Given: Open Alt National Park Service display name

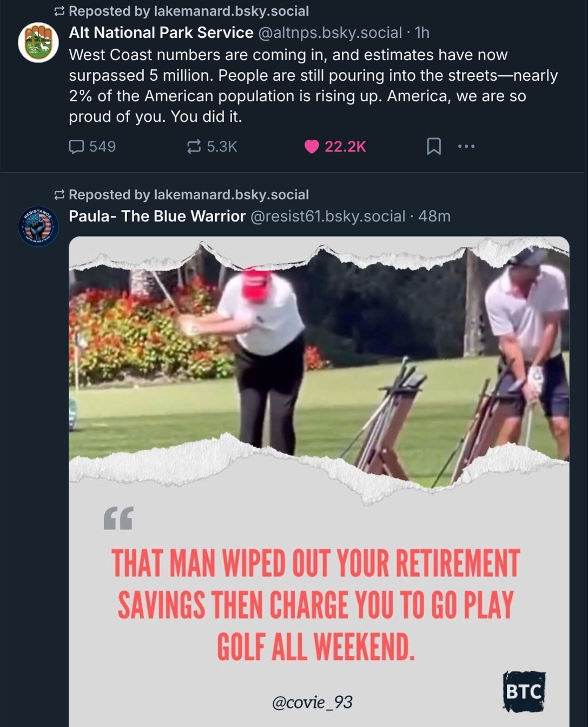Looking at the screenshot, I should coord(161,32).
